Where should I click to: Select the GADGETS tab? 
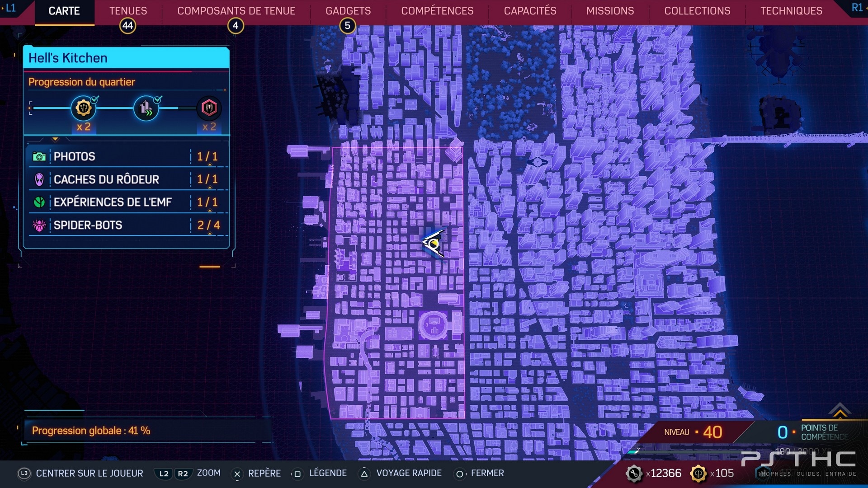(348, 11)
